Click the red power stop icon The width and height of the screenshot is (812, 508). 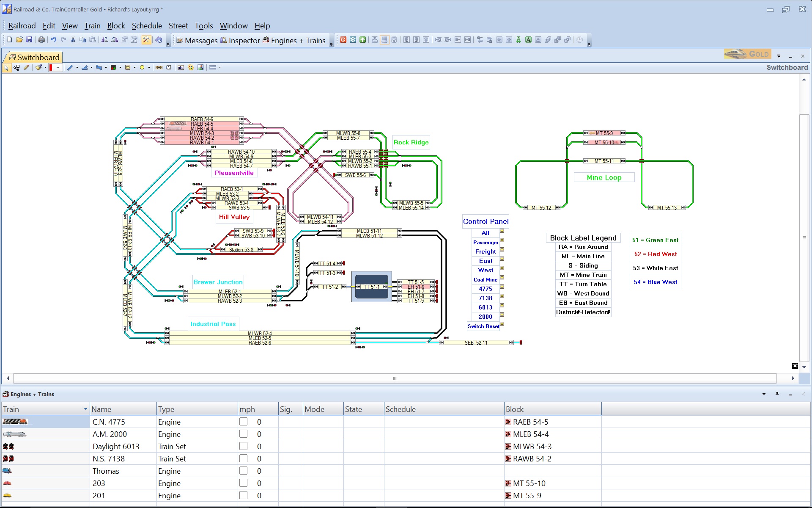tap(343, 40)
